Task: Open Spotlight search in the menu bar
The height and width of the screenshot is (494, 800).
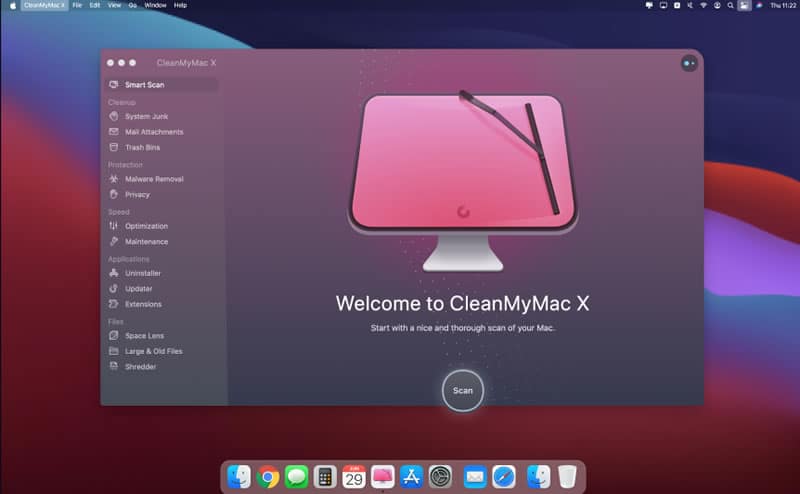Action: click(730, 5)
